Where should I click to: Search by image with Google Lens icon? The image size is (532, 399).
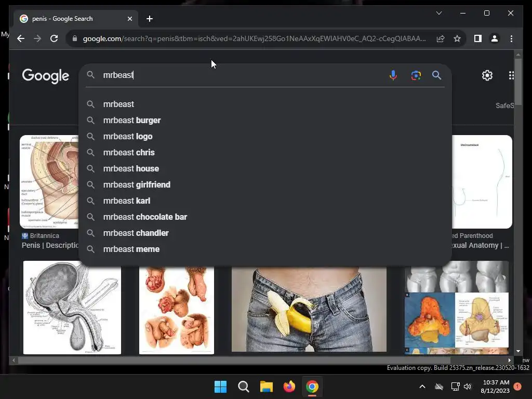[416, 75]
